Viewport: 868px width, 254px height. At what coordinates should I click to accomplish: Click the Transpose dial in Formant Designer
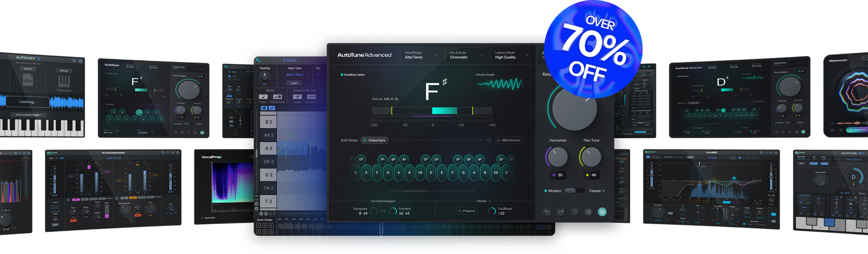click(374, 211)
